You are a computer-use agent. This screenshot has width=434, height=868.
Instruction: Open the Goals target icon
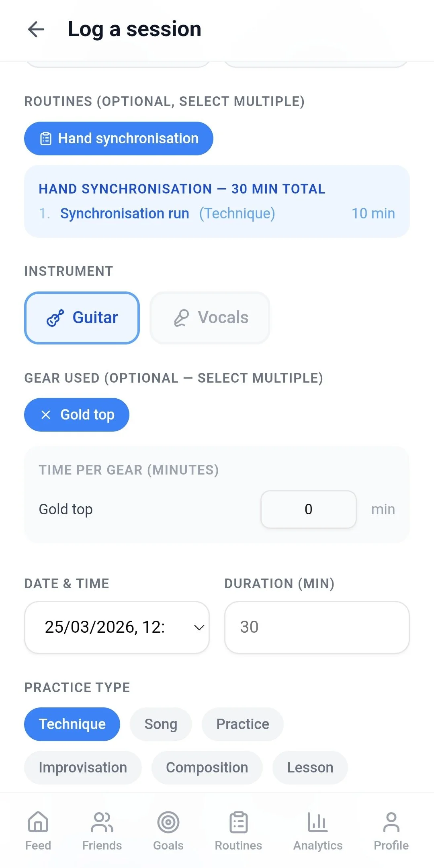(168, 822)
